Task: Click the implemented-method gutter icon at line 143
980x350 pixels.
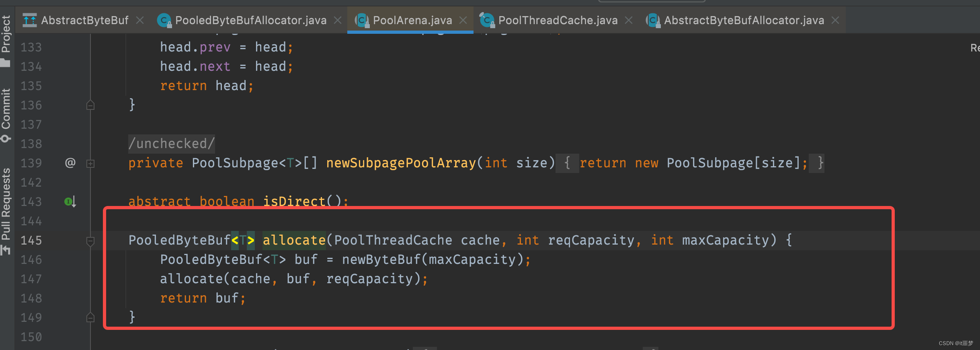Action: [70, 202]
